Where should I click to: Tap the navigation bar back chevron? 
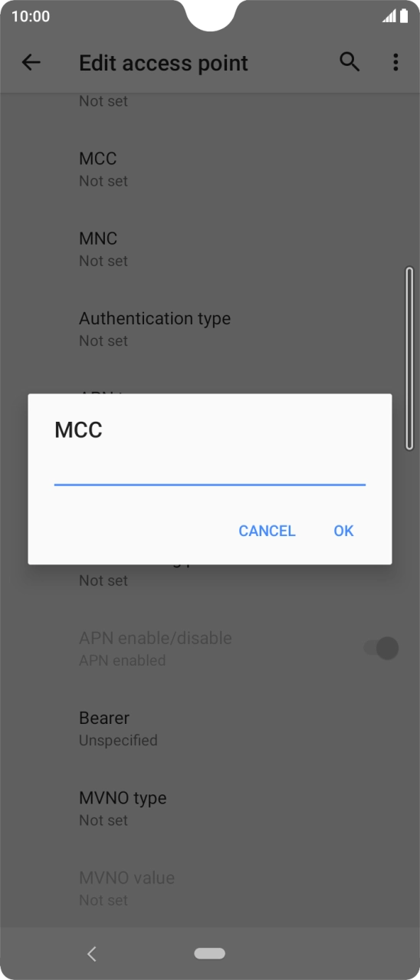click(x=92, y=954)
